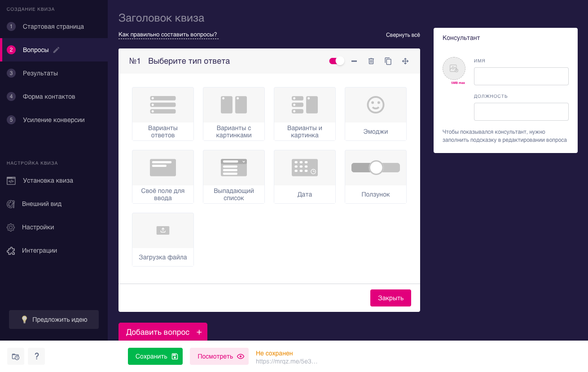Select the Ползунок slider answer type

pyautogui.click(x=375, y=176)
